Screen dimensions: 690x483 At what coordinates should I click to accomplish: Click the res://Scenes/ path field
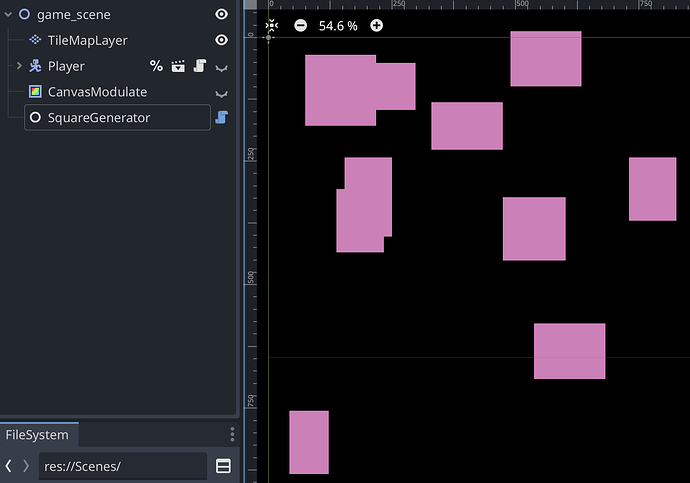(x=123, y=466)
